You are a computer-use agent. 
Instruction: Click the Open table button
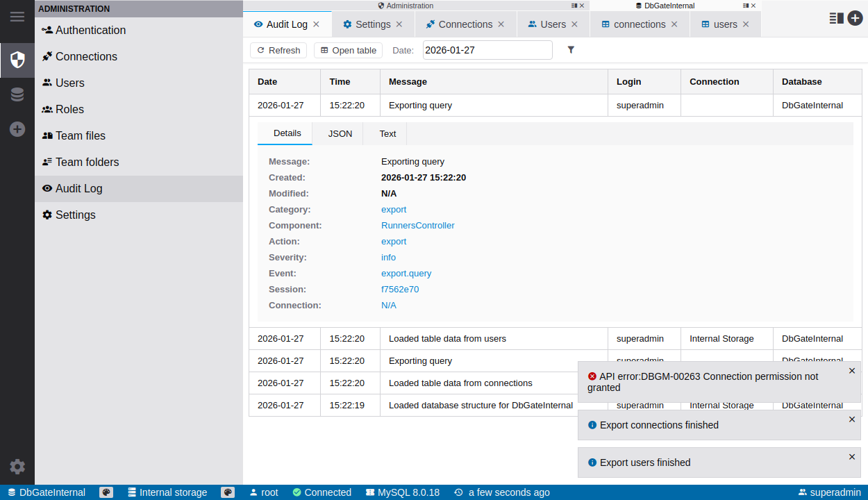tap(348, 50)
